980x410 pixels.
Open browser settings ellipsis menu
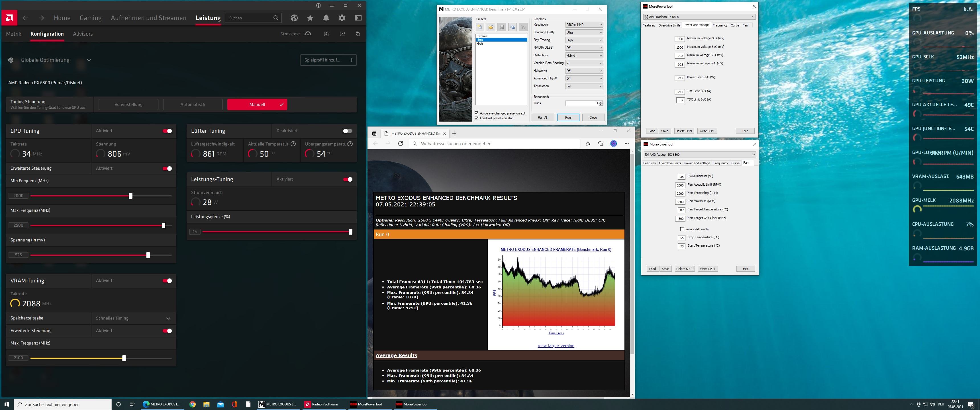[626, 143]
